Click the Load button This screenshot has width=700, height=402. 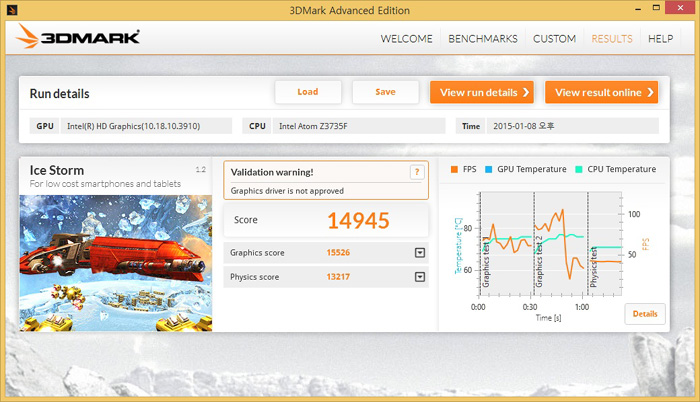tap(308, 92)
